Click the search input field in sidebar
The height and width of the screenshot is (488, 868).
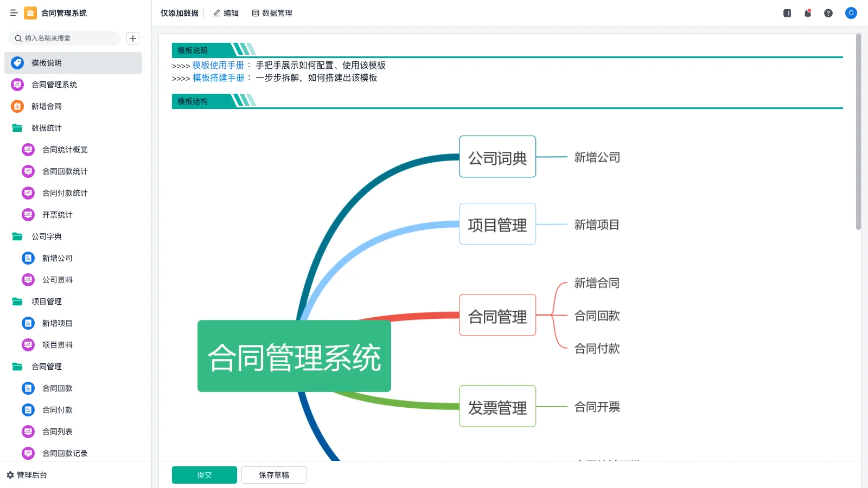65,38
